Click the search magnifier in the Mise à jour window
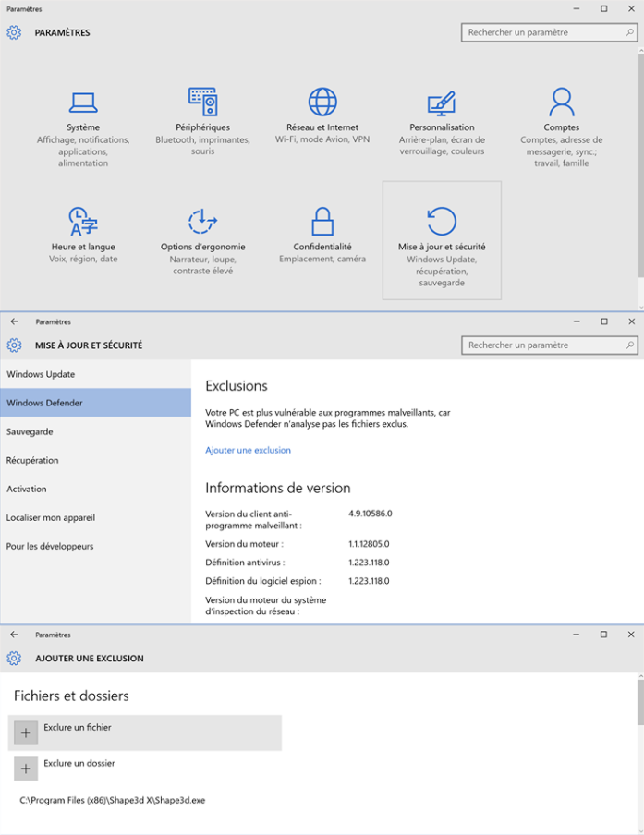644x835 pixels. (x=629, y=345)
